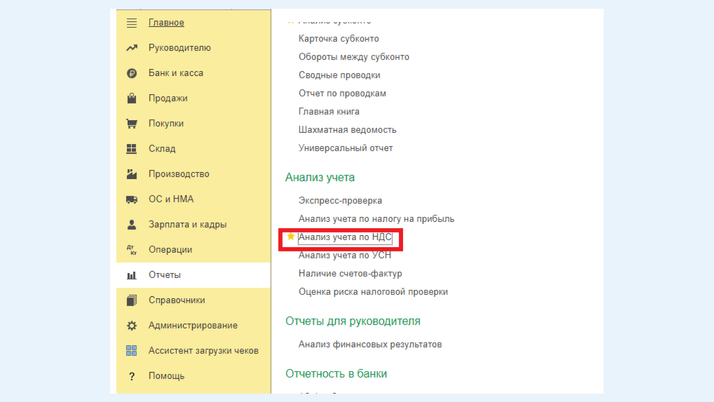Click the Склад grid icon
Viewport: 714px width, 402px height.
pos(132,149)
